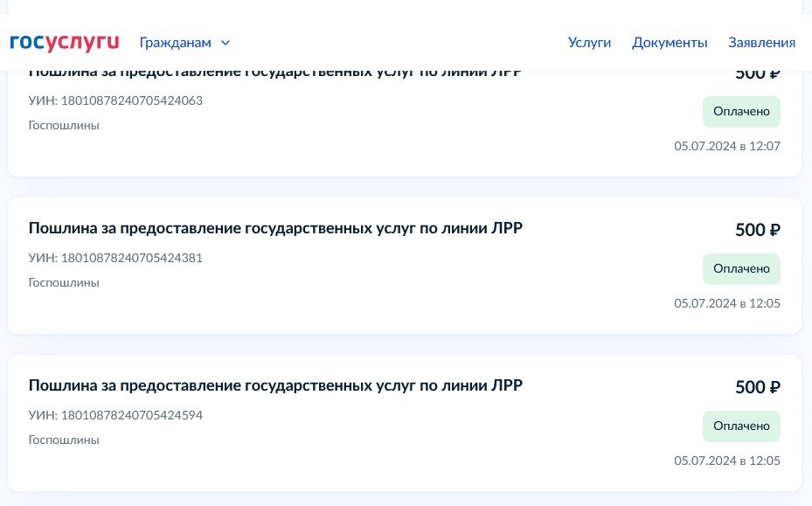This screenshot has height=506, width=812.
Task: Click Оплачено badge on УИН 4594 payment
Action: (x=741, y=426)
